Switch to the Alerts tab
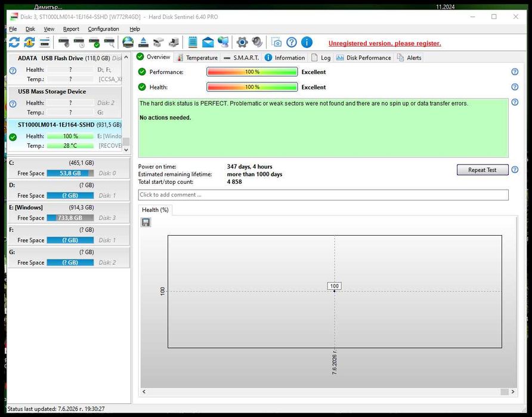This screenshot has height=417, width=532. [x=409, y=58]
